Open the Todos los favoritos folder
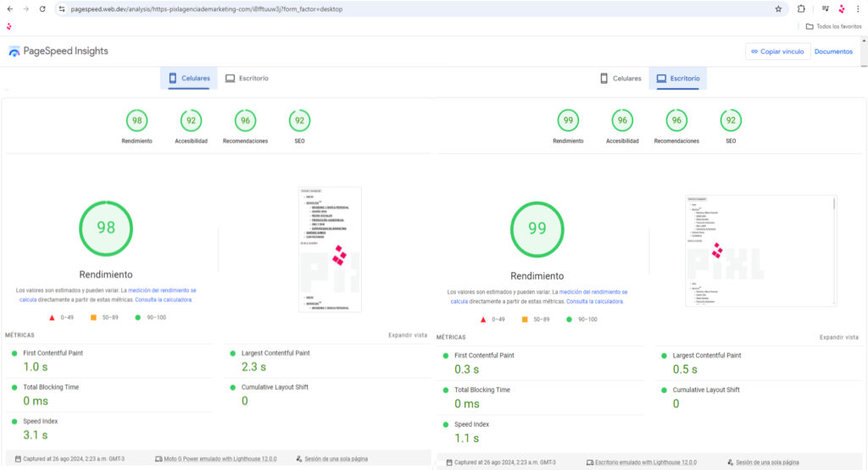The image size is (868, 470). click(834, 26)
